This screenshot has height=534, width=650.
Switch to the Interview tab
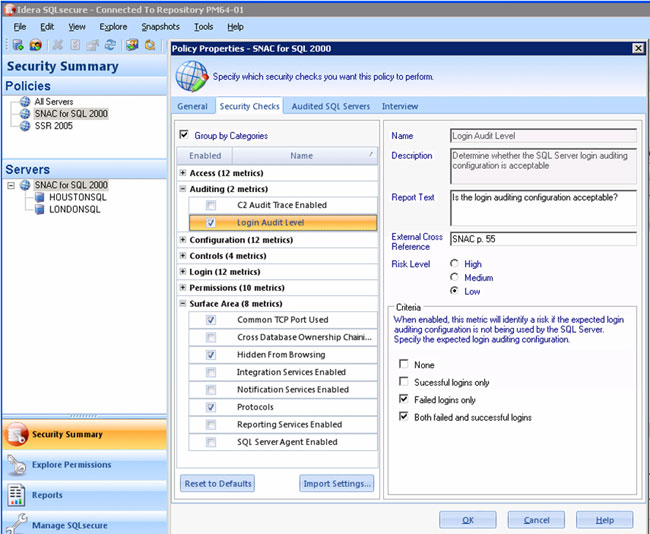click(x=400, y=107)
